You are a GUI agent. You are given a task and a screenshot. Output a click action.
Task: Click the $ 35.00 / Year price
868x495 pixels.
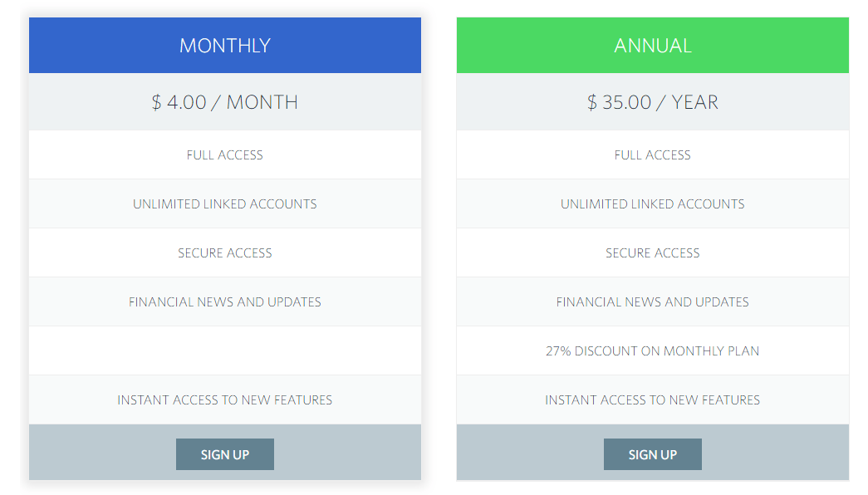click(652, 102)
